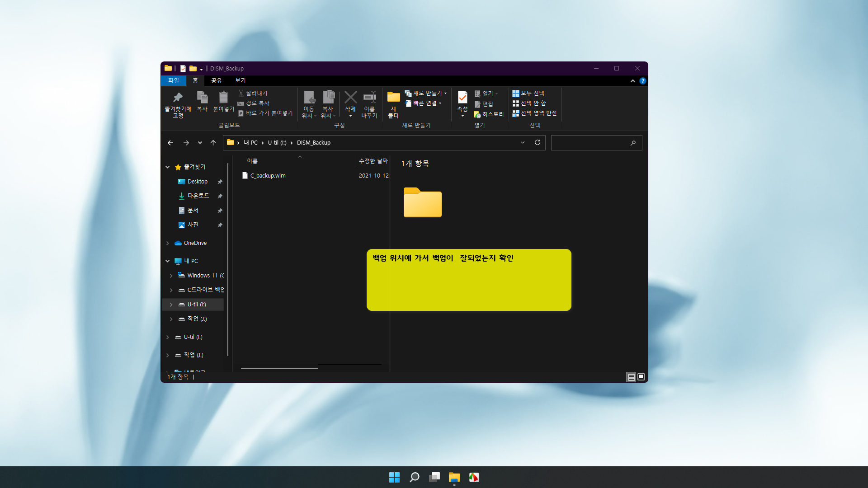Switch to Large icons view in status bar

[x=641, y=377]
